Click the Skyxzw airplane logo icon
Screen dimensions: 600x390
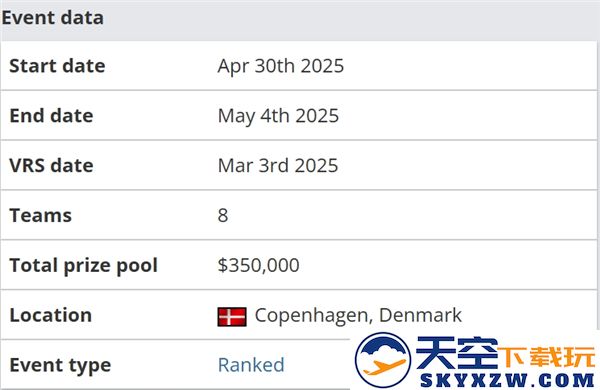pos(383,360)
